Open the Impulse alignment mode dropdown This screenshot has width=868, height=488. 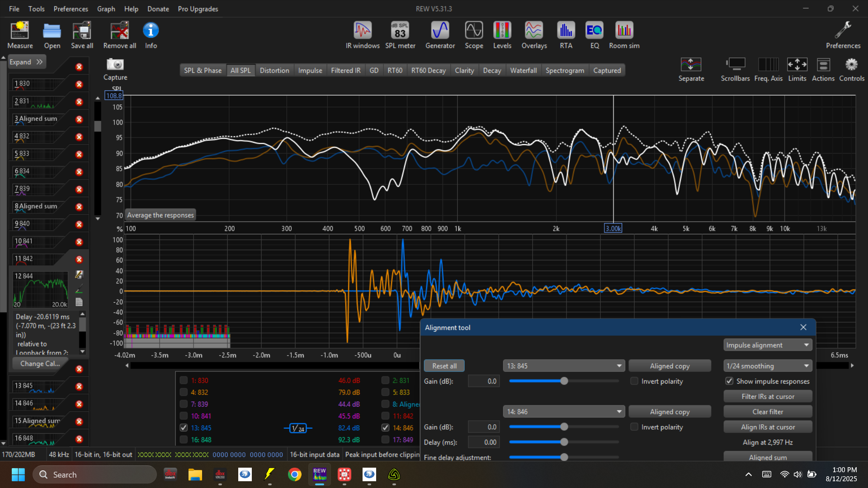pyautogui.click(x=767, y=345)
